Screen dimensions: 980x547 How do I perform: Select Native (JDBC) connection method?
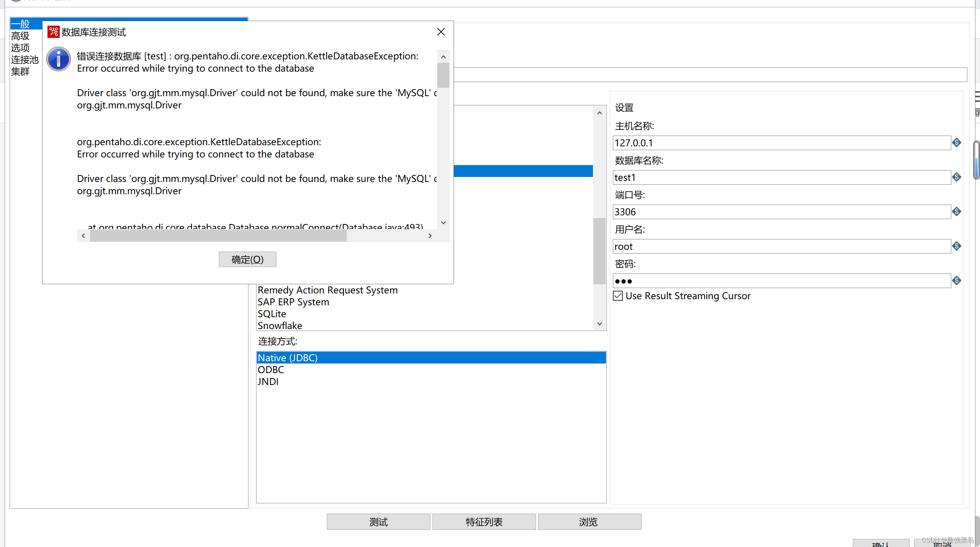[x=431, y=358]
